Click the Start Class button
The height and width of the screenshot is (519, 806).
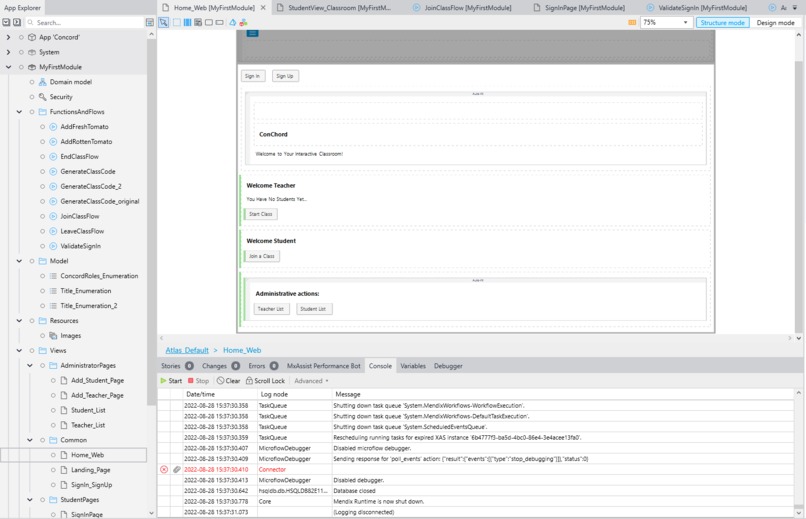(261, 214)
